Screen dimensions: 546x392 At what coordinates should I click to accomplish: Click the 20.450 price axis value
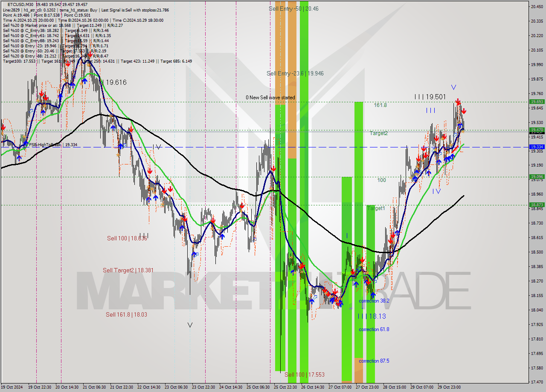[537, 6]
